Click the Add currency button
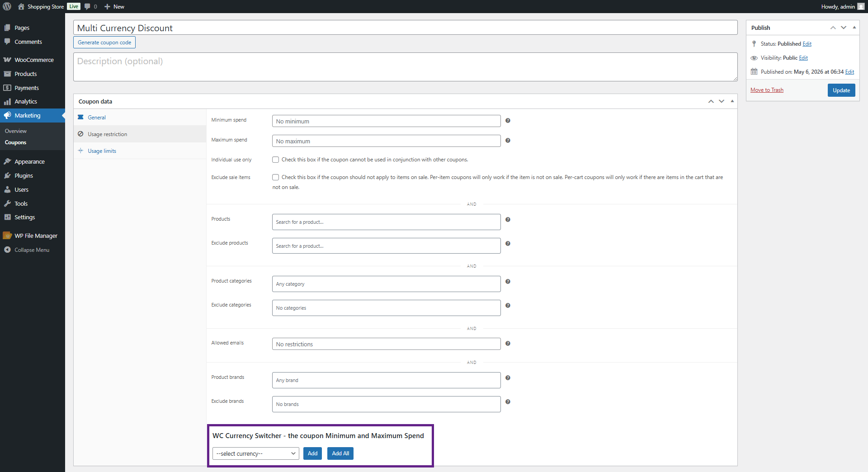Screen dimensions: 868x472 (312, 453)
